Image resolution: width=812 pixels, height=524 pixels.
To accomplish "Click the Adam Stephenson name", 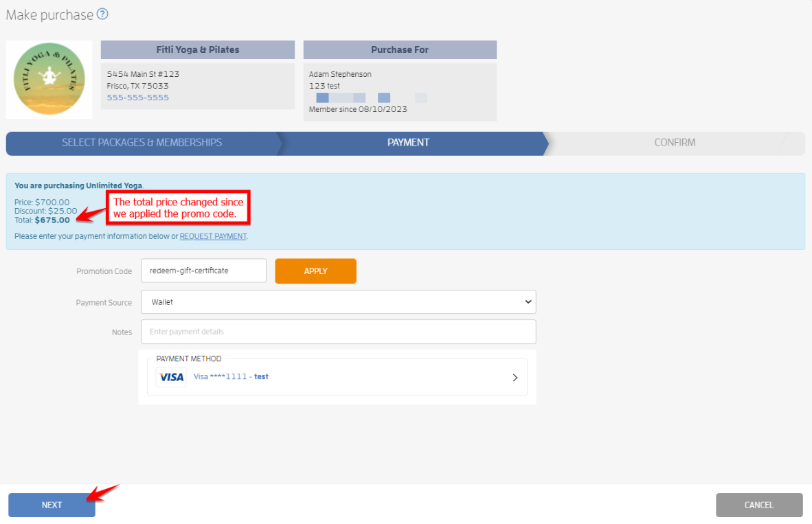I will click(340, 74).
